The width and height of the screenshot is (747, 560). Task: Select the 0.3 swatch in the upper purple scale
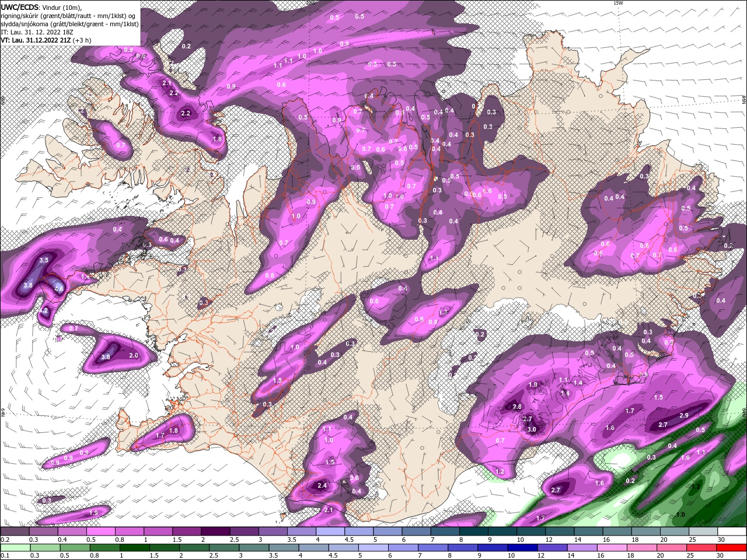pyautogui.click(x=43, y=531)
